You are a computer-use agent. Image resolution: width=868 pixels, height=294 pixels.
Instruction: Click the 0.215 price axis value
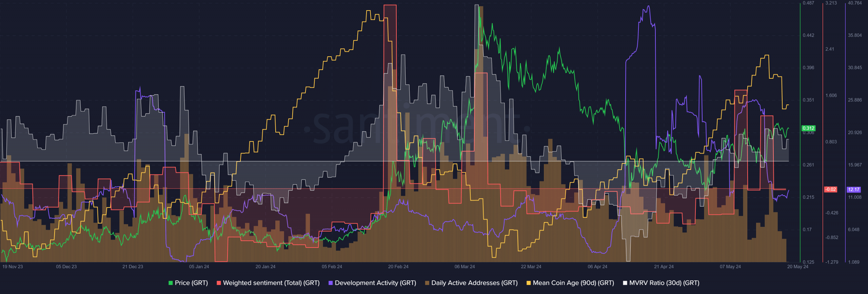tap(808, 197)
